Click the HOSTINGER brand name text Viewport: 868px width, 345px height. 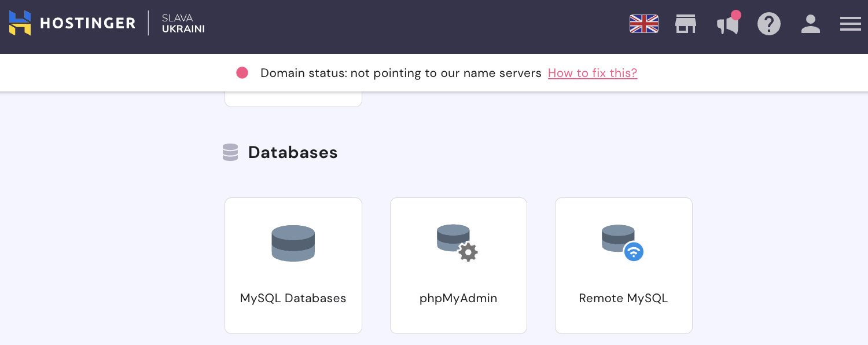[87, 24]
